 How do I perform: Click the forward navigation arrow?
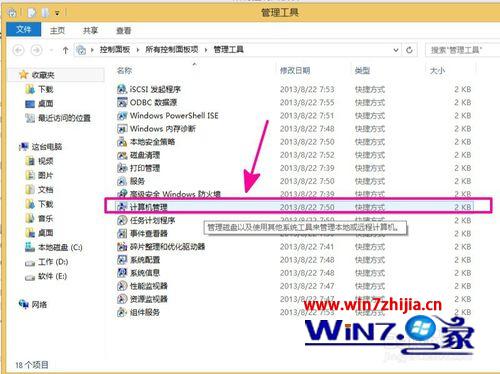36,50
